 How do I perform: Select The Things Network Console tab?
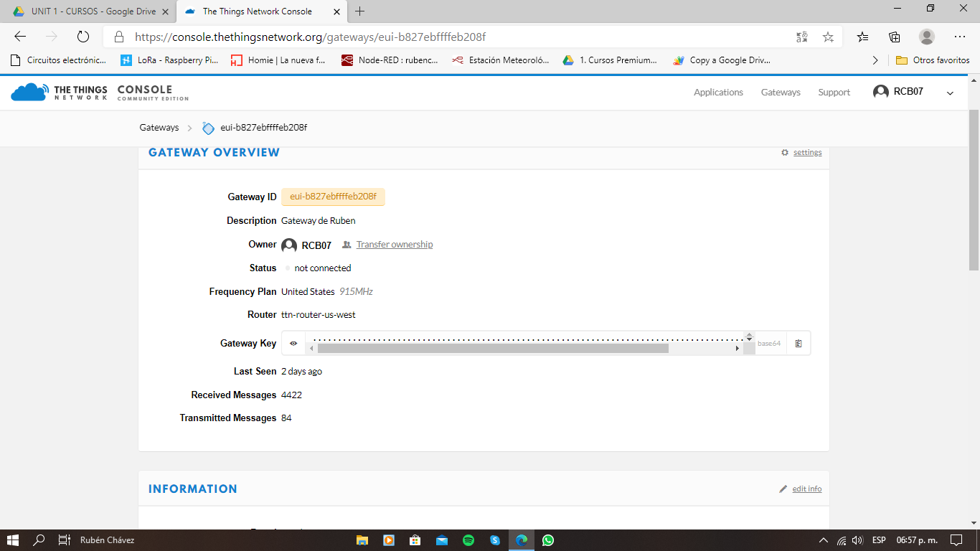pyautogui.click(x=258, y=11)
